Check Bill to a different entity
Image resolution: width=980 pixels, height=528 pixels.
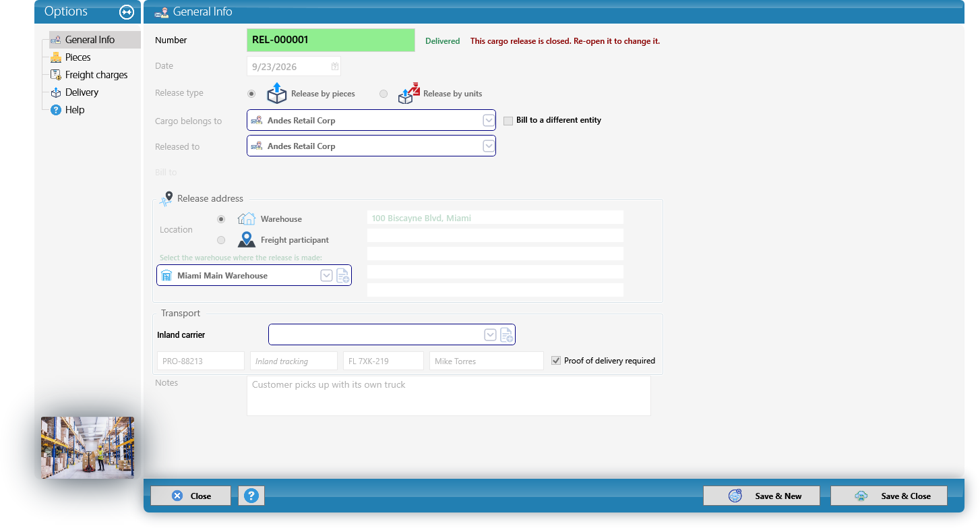tap(508, 121)
